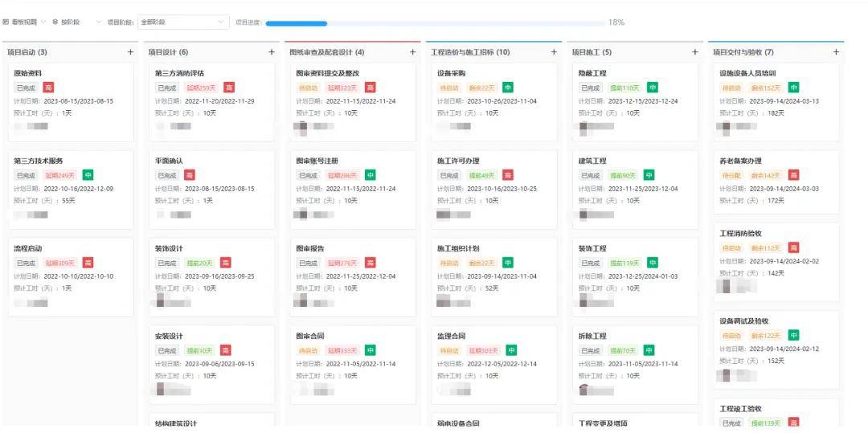
Task: Click 待启动 status on 设施设备人员培训
Action: (731, 88)
